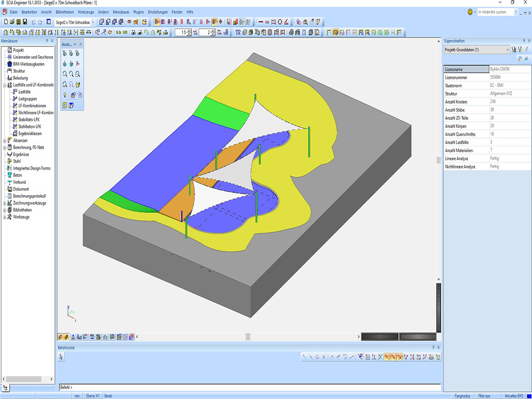Click the smiley feedback icon
532x399 pixels.
(470, 12)
